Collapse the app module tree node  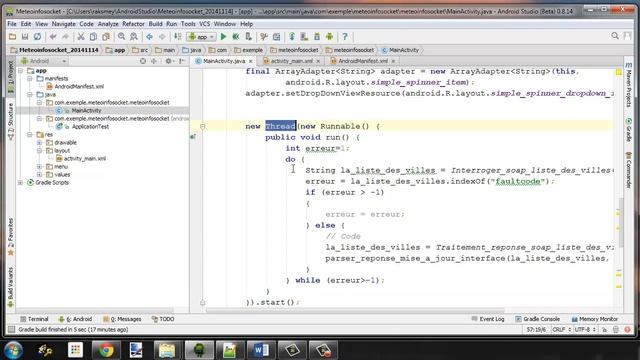coord(20,71)
